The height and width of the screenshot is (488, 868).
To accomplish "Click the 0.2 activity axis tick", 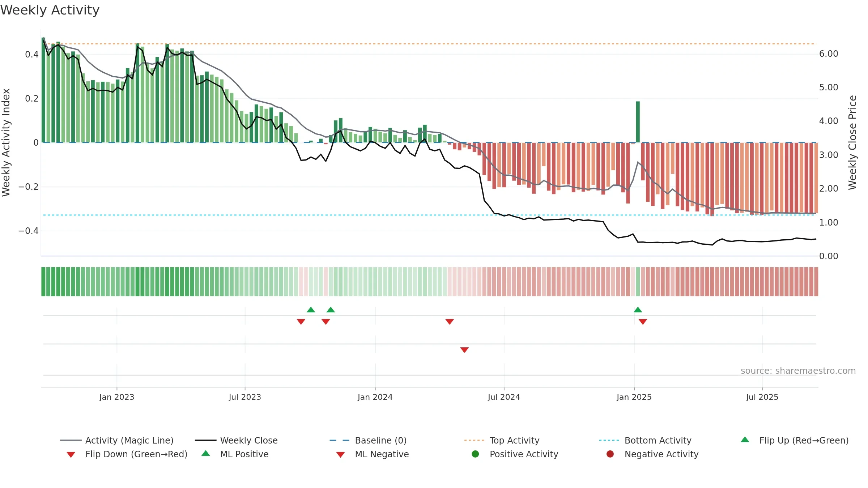I will 31,98.
